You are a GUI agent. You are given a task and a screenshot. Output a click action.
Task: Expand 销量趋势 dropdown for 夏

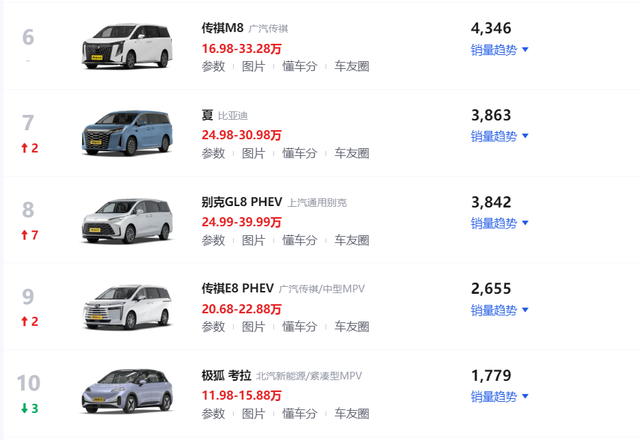[499, 136]
